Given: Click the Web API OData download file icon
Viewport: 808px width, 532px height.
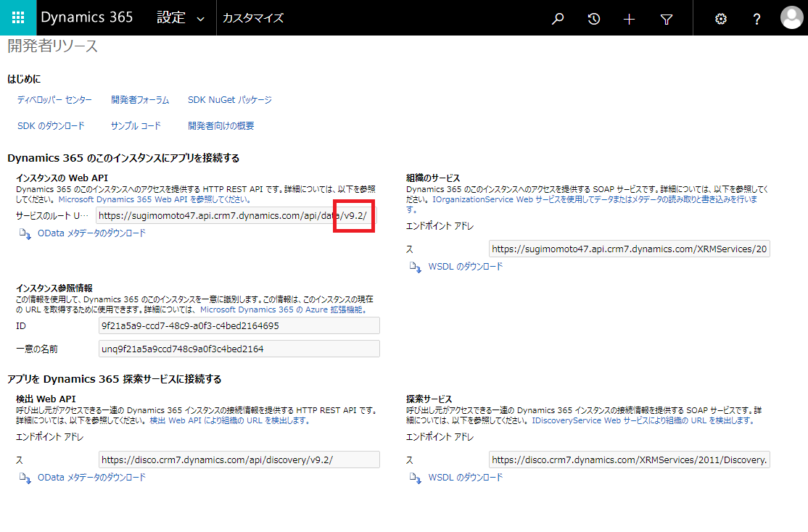Looking at the screenshot, I should tap(25, 234).
